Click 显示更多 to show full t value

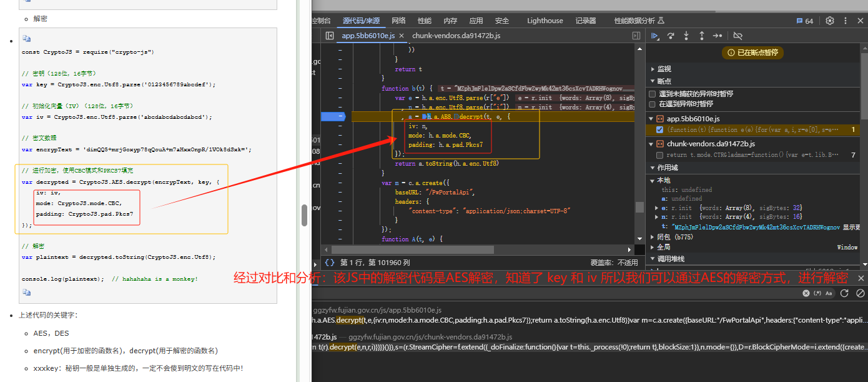[x=851, y=227]
